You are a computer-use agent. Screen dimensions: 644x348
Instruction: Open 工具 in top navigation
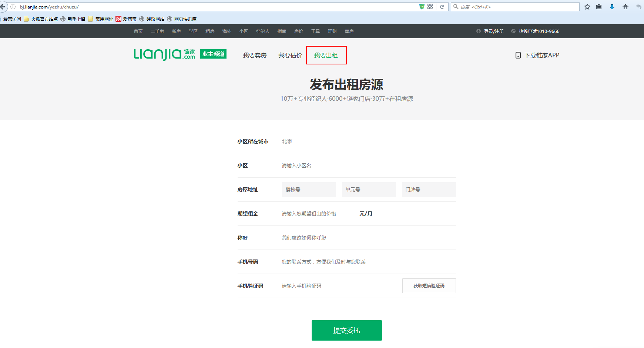tap(315, 31)
